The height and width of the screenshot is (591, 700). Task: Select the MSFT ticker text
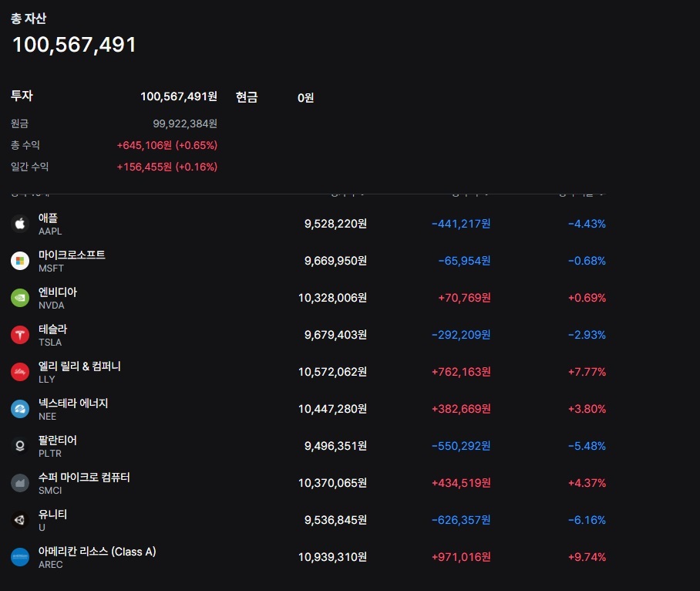point(51,268)
